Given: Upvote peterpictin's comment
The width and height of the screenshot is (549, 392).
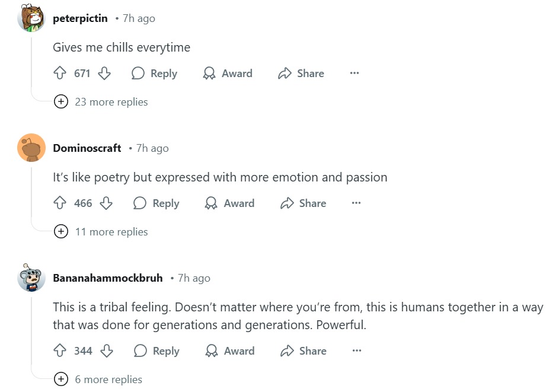Looking at the screenshot, I should 59,74.
